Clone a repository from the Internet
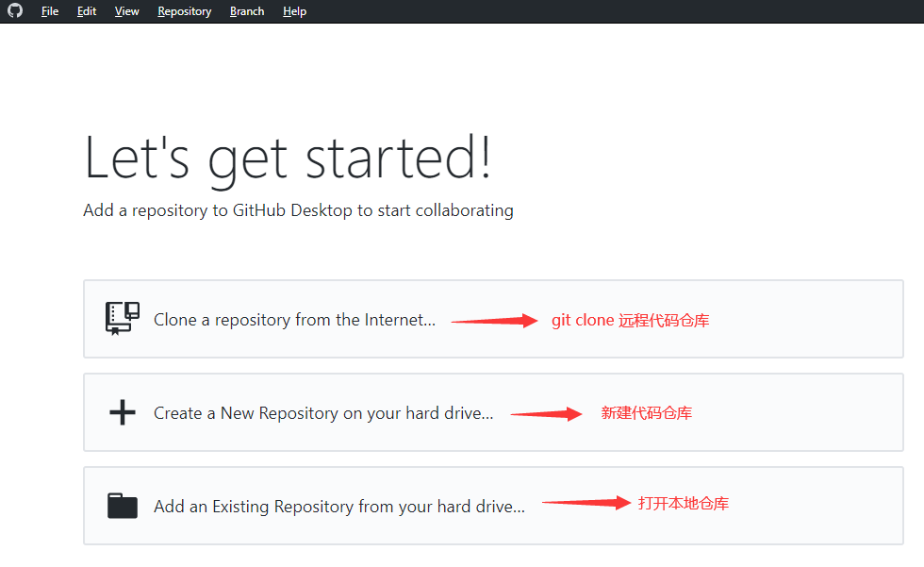This screenshot has height=567, width=924. click(493, 319)
